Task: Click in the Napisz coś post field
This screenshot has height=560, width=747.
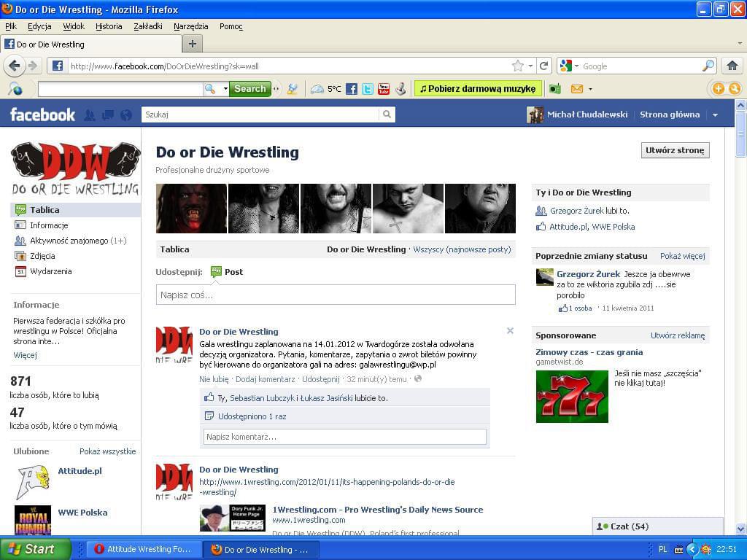Action: tap(336, 295)
